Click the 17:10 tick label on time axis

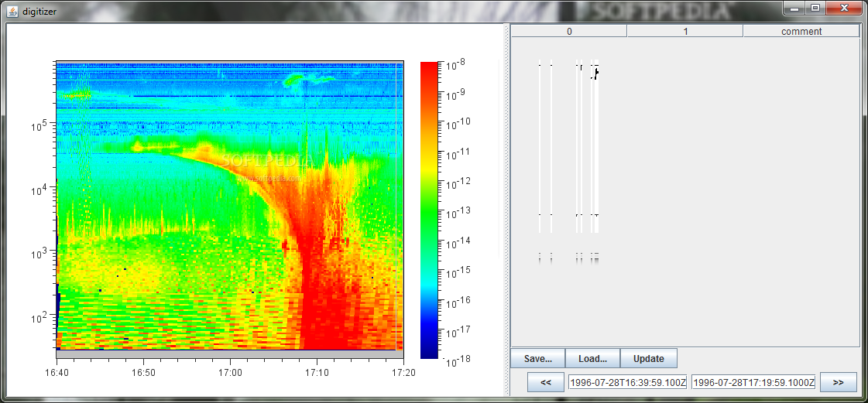(316, 372)
